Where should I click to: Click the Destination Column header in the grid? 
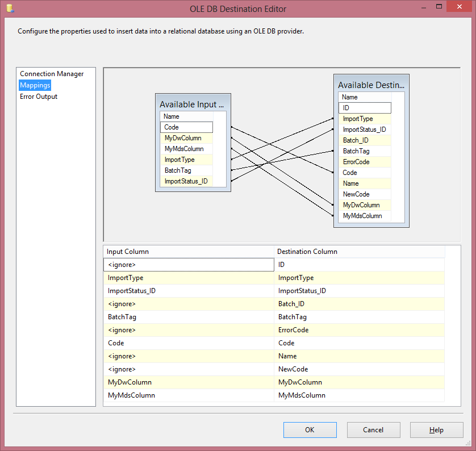click(x=359, y=252)
